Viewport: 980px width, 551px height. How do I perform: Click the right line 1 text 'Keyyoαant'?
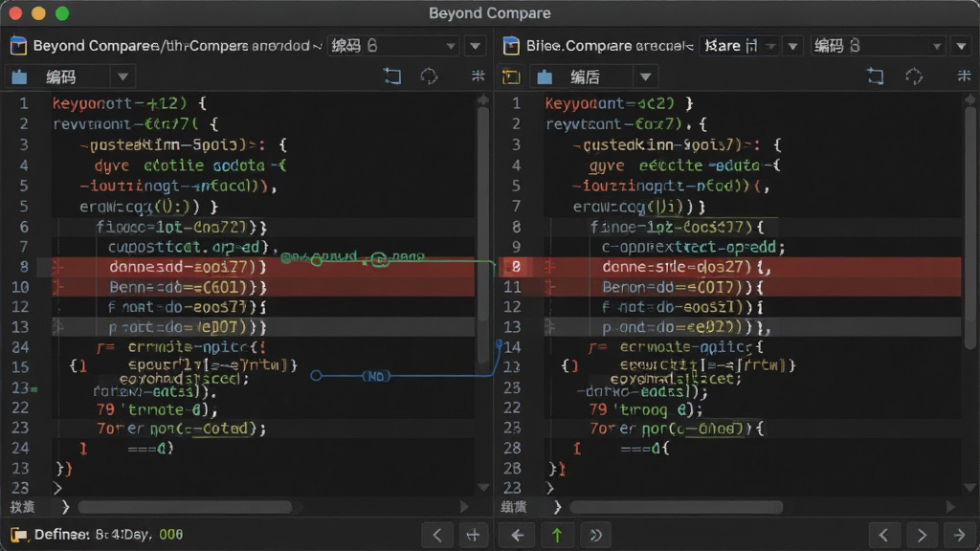coord(585,103)
